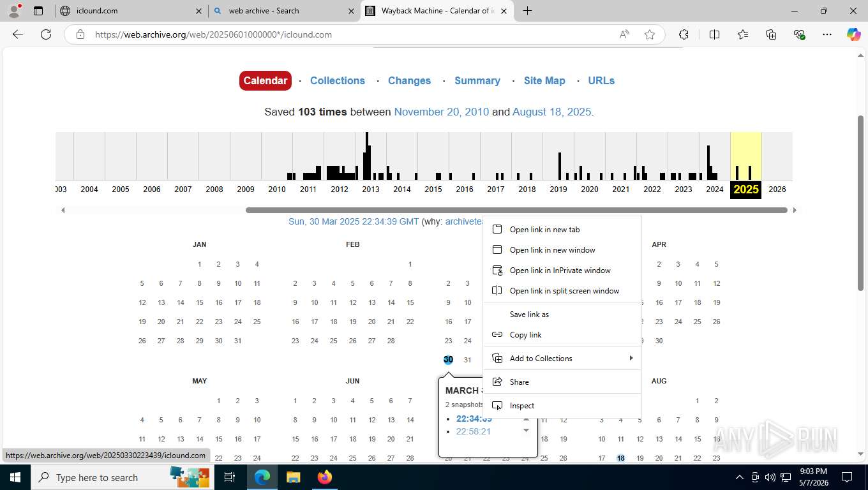The width and height of the screenshot is (868, 490).
Task: Open Browser essentials heart icon
Action: click(799, 34)
